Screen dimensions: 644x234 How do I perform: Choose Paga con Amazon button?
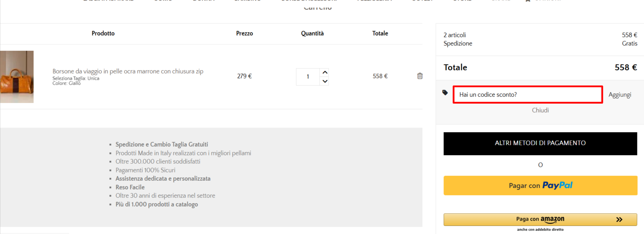pos(540,219)
